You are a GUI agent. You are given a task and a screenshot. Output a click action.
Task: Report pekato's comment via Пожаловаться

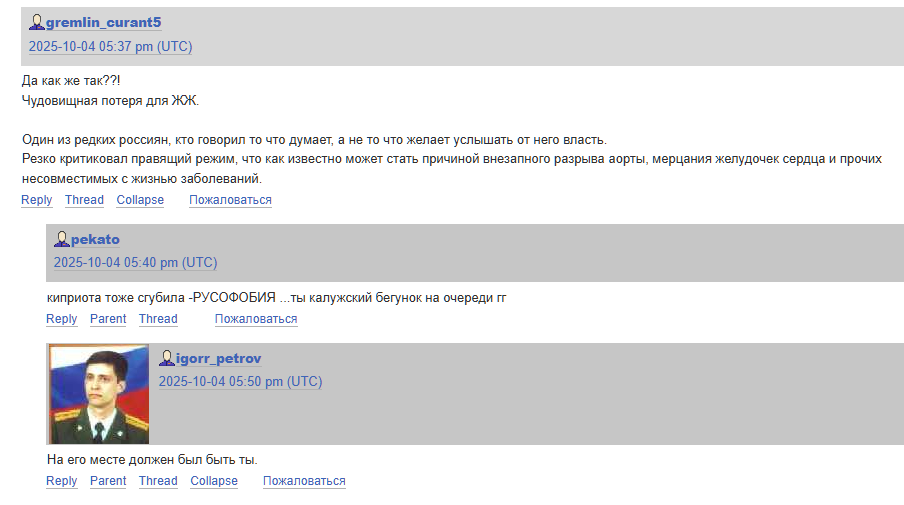click(x=256, y=319)
